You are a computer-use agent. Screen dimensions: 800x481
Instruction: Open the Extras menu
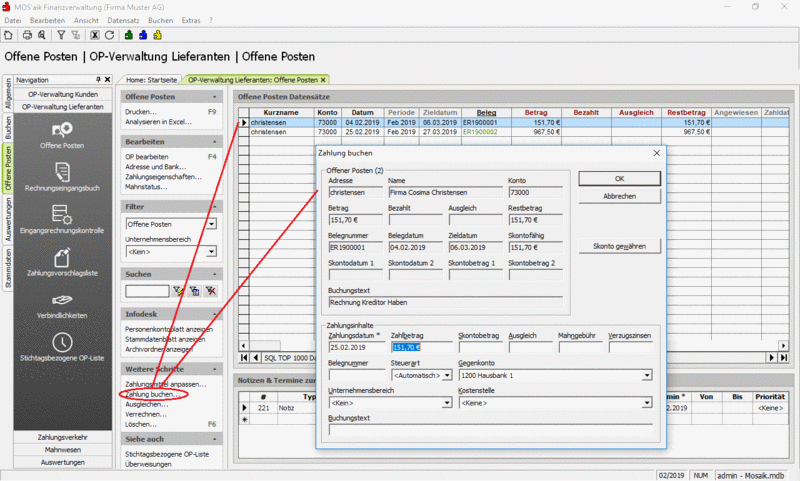[x=191, y=20]
